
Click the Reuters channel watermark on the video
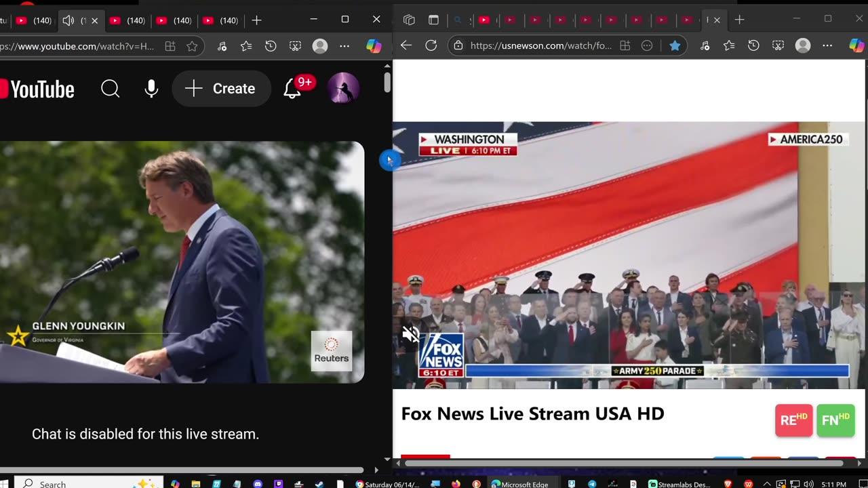332,350
